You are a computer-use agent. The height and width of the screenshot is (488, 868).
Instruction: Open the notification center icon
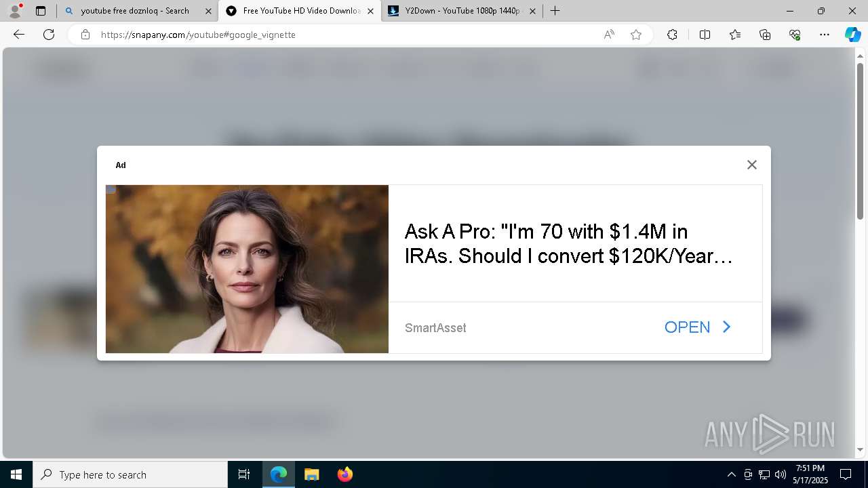tap(846, 474)
